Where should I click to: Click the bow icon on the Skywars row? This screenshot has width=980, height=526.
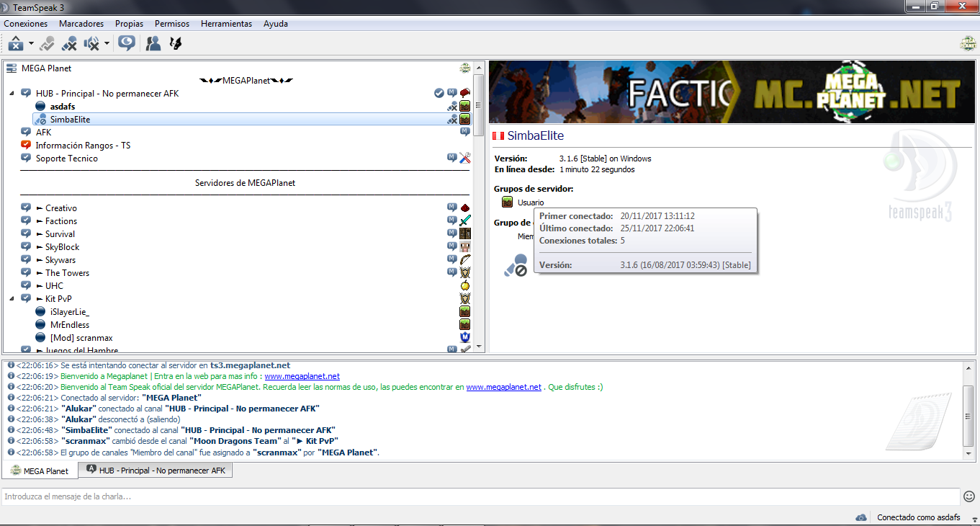coord(465,260)
